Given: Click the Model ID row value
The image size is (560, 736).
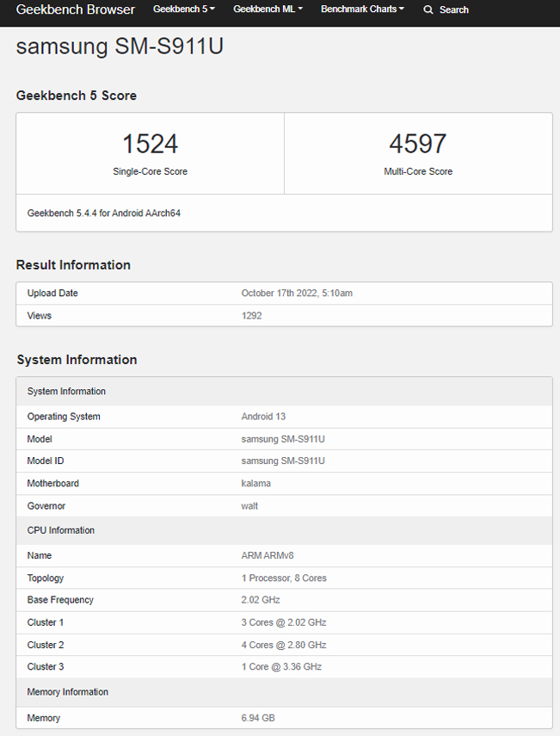Looking at the screenshot, I should pos(283,461).
